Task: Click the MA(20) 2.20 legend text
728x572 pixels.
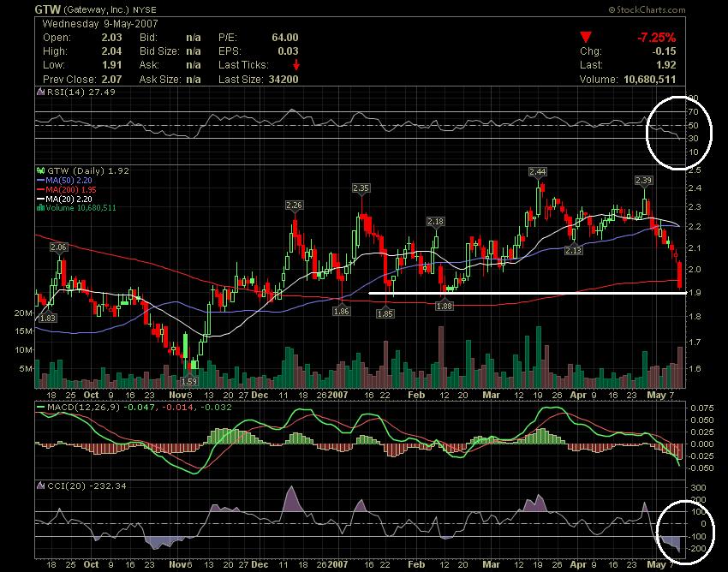Action: click(x=69, y=200)
